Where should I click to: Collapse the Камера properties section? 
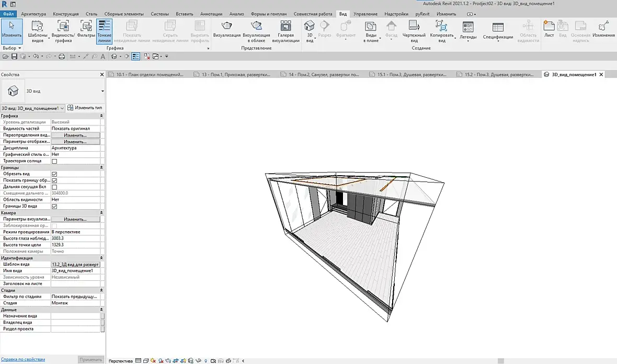(x=101, y=213)
